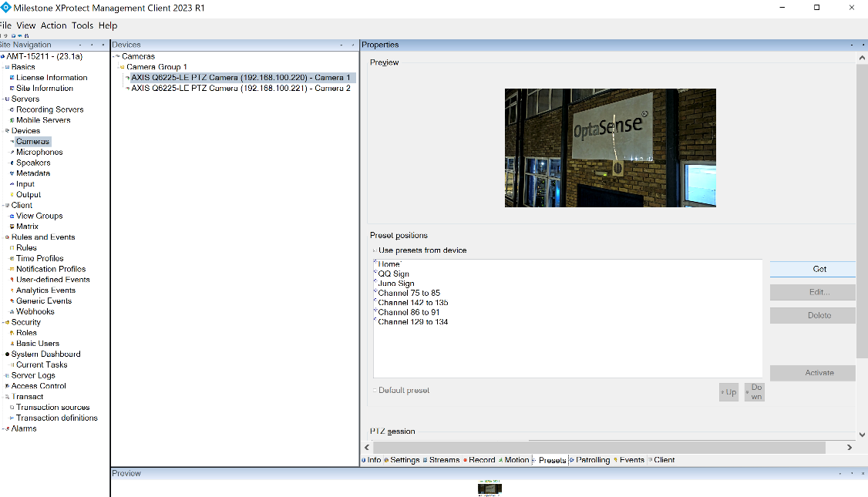Click the Microphones device icon
Screen dimensions: 868x497
click(12, 153)
